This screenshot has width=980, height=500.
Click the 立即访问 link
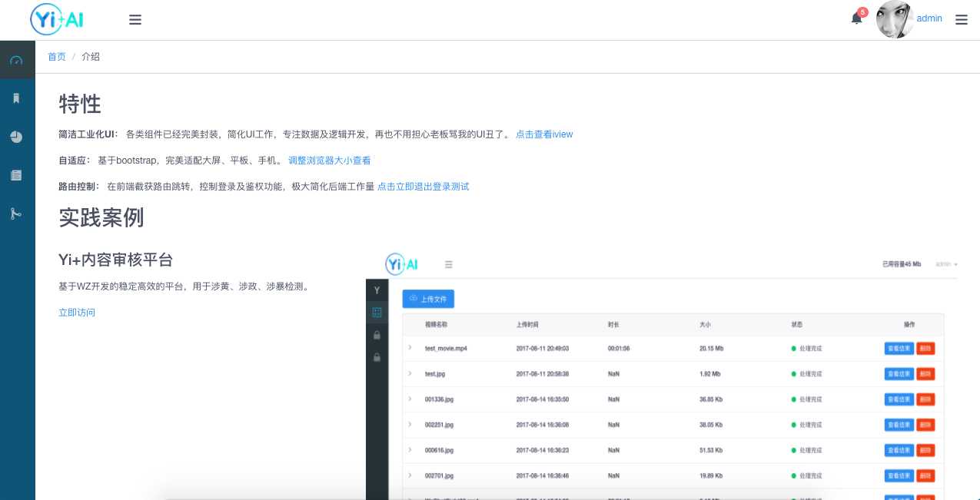tap(76, 313)
